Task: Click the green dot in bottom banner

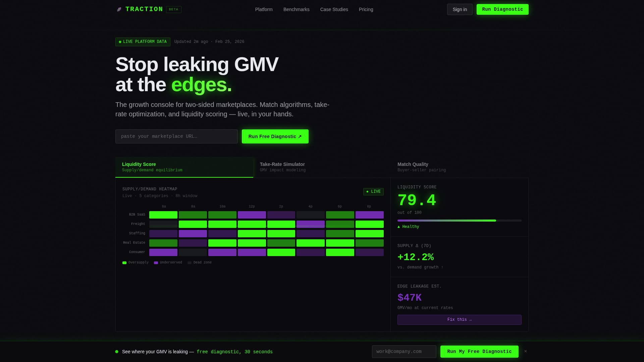Action: (x=117, y=352)
